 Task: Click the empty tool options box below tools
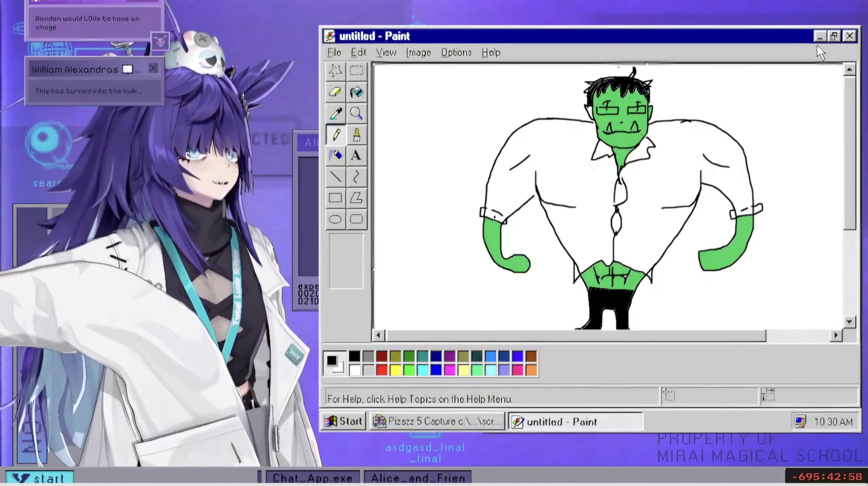[x=346, y=261]
